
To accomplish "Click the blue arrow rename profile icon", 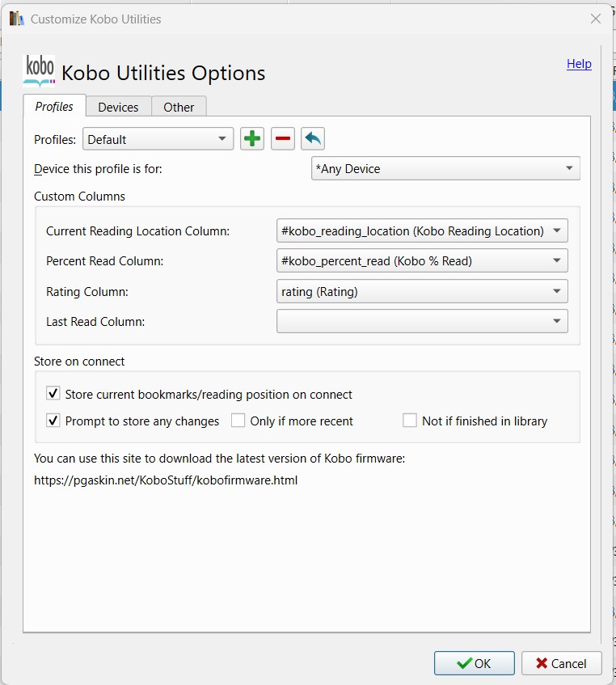I will 313,139.
